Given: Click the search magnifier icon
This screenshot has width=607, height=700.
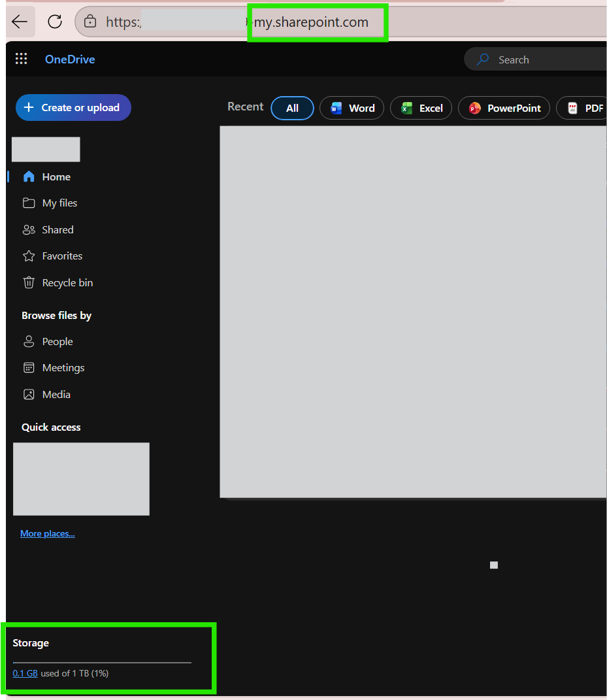Looking at the screenshot, I should point(483,59).
